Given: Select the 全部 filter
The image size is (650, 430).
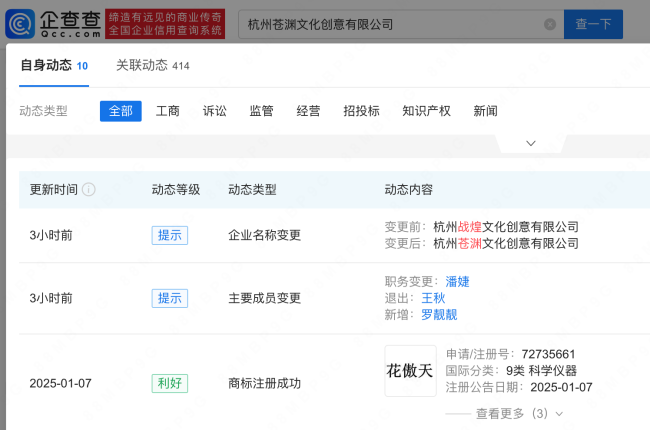Looking at the screenshot, I should click(121, 111).
